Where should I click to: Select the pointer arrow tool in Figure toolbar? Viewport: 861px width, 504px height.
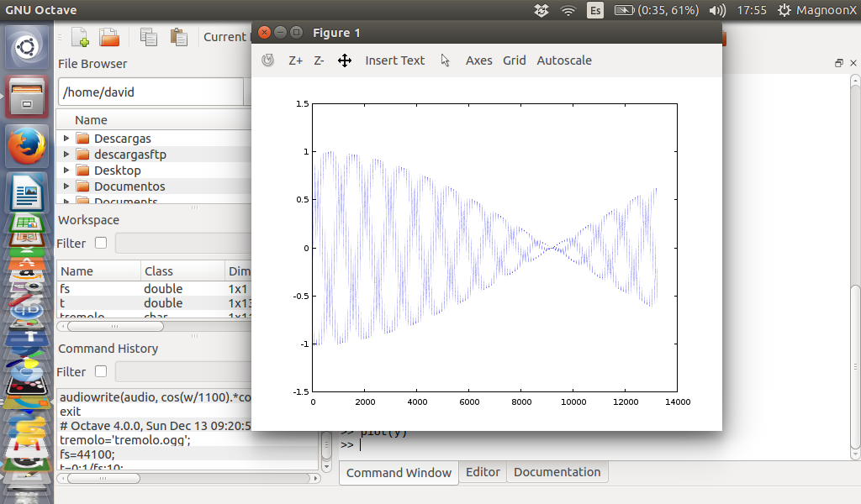446,60
